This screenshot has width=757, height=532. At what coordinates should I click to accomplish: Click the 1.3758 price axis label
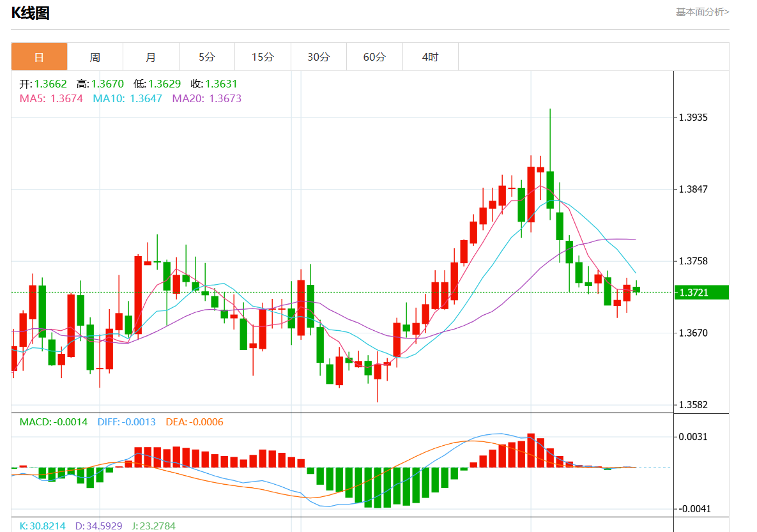(693, 261)
